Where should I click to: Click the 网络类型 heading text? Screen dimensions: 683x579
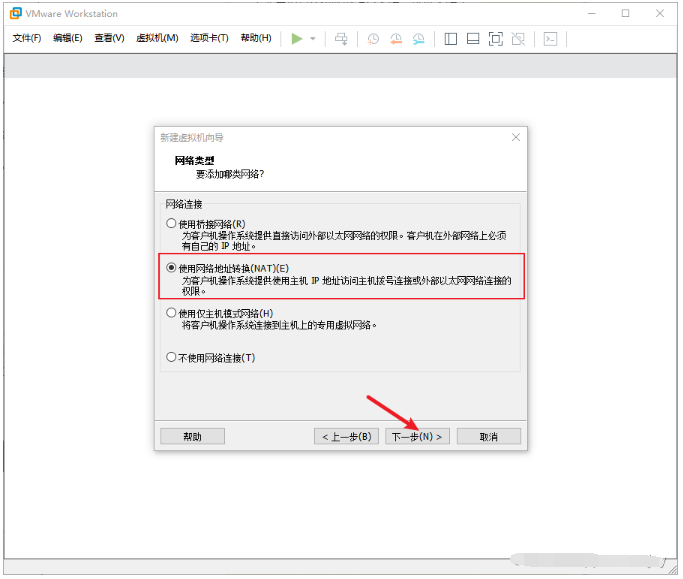[x=194, y=160]
